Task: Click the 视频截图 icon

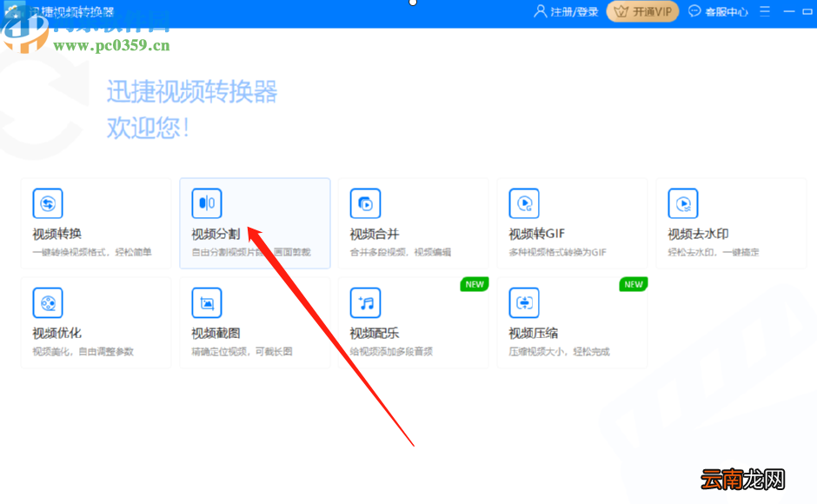Action: 207,302
